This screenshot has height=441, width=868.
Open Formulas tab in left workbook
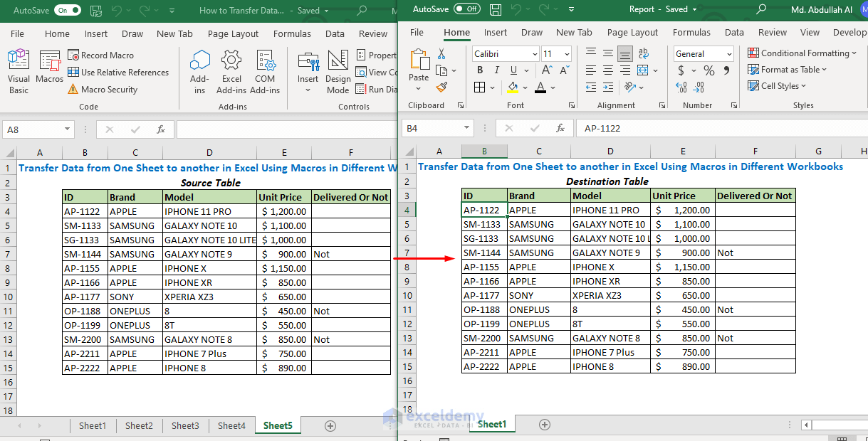[292, 33]
